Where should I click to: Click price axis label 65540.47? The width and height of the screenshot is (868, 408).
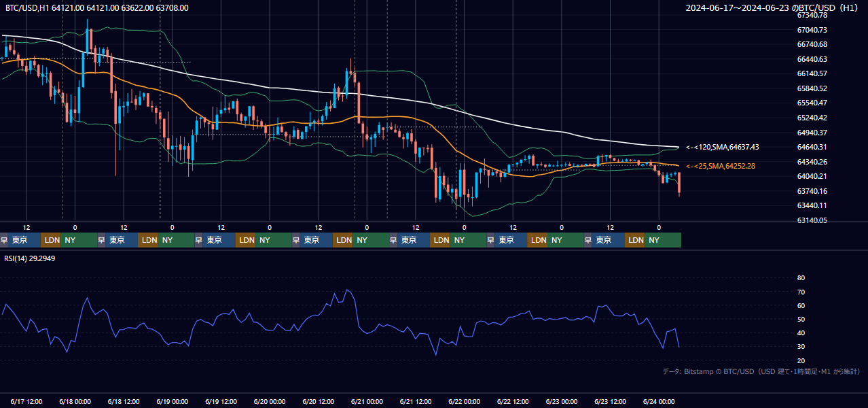click(812, 103)
